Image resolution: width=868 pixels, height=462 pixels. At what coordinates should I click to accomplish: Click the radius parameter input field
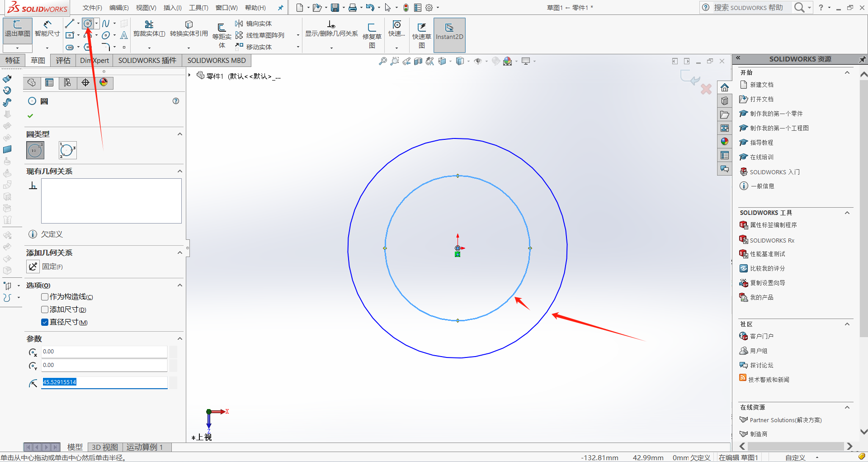pyautogui.click(x=104, y=382)
